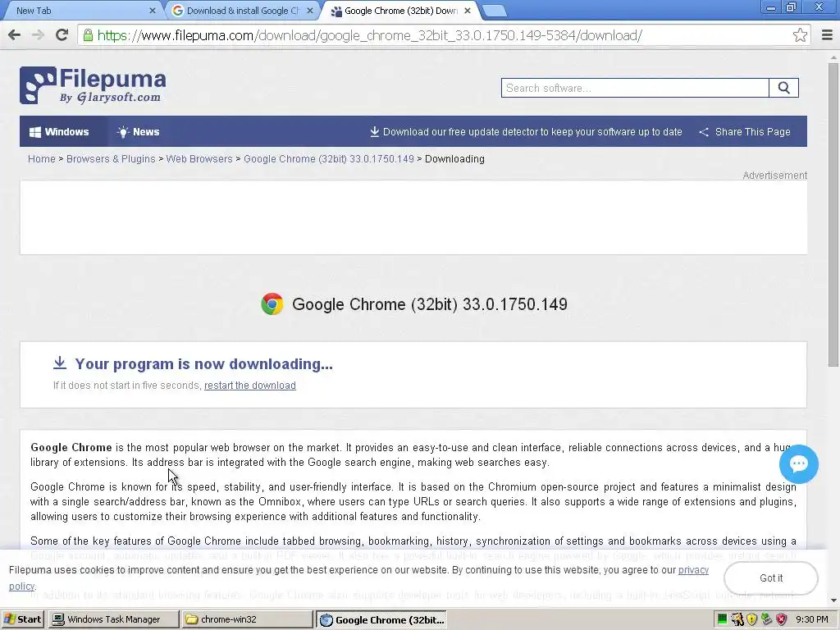Open the Chrome hamburger menu
The height and width of the screenshot is (630, 840).
coord(827,35)
